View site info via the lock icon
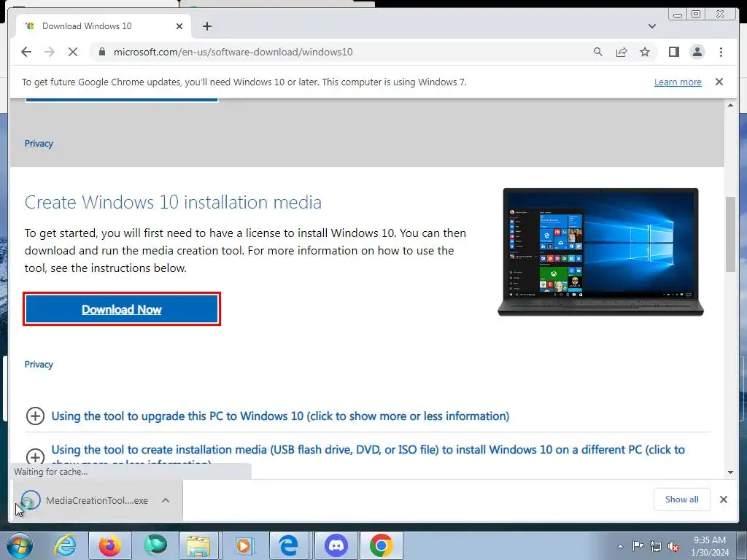 click(x=101, y=52)
